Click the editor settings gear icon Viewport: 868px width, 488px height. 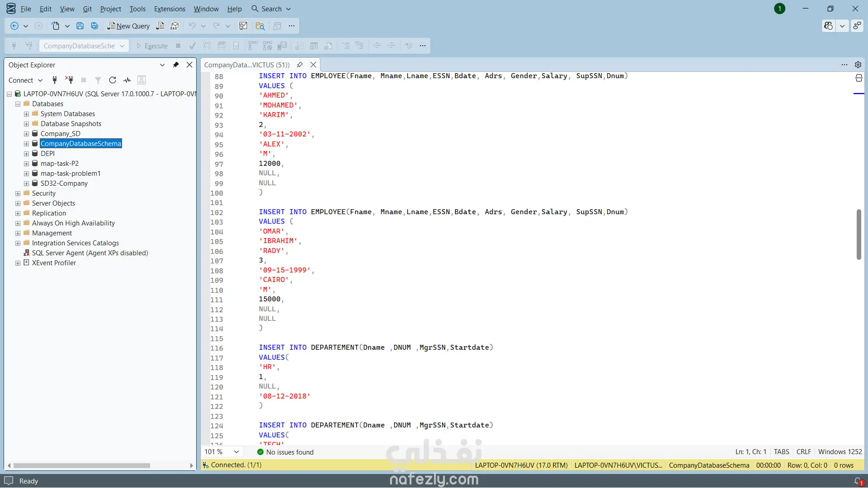858,65
